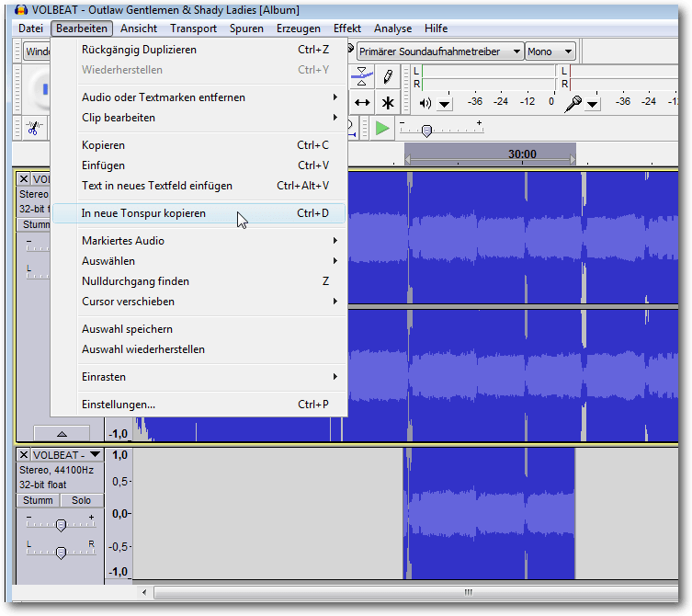Expand Einrasten submenu
Screen dimensions: 692x616
click(x=211, y=377)
